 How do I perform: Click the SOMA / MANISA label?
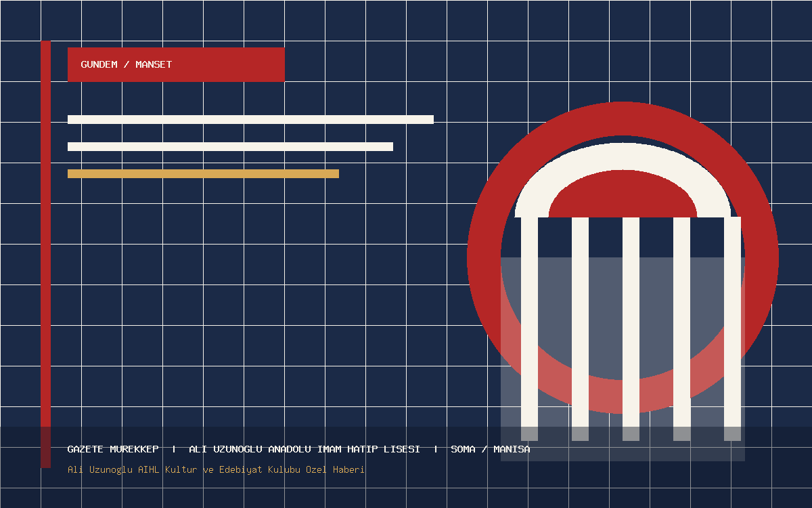point(491,449)
